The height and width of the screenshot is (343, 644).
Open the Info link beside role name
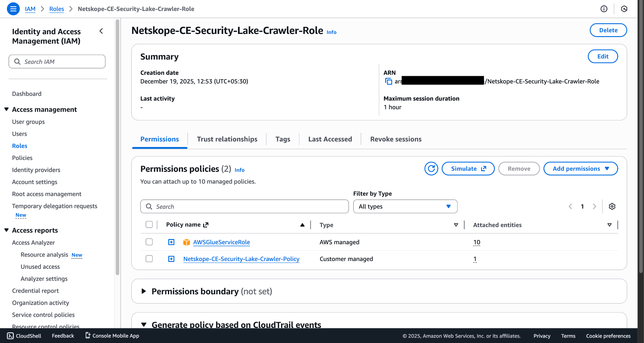pyautogui.click(x=331, y=32)
